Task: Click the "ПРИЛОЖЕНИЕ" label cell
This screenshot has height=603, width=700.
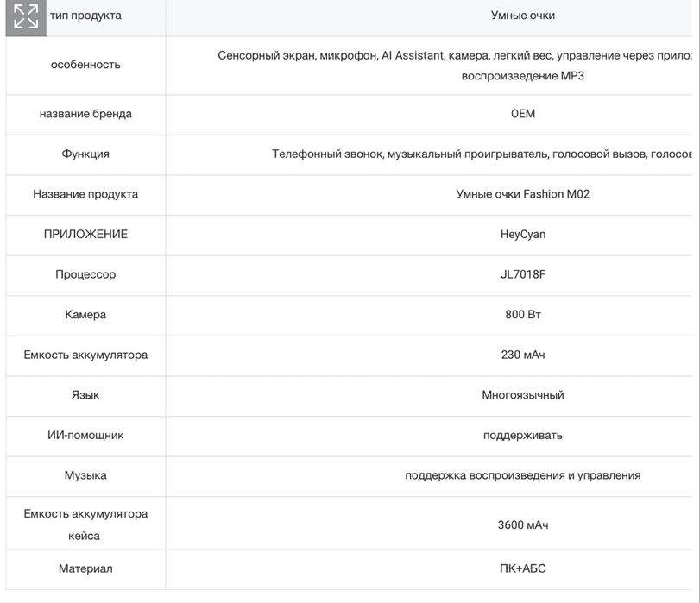Action: coord(85,234)
